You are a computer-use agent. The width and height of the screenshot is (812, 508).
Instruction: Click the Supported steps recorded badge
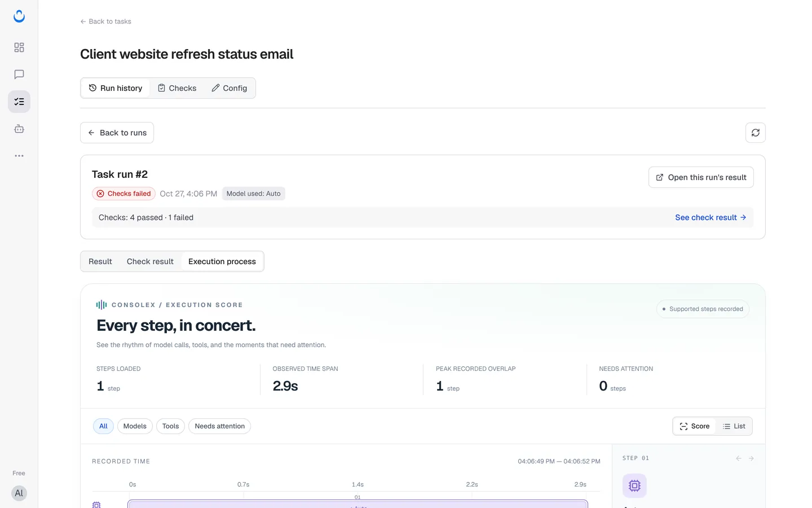click(703, 309)
